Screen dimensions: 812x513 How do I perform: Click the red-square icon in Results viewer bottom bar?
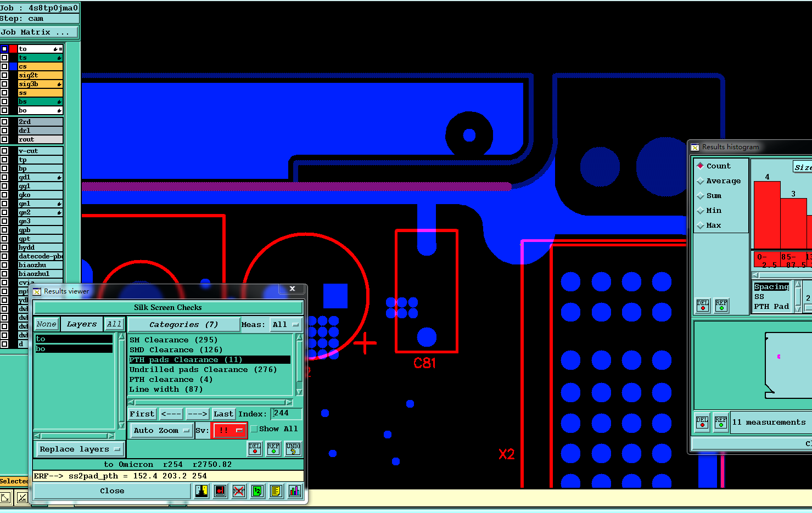point(220,491)
